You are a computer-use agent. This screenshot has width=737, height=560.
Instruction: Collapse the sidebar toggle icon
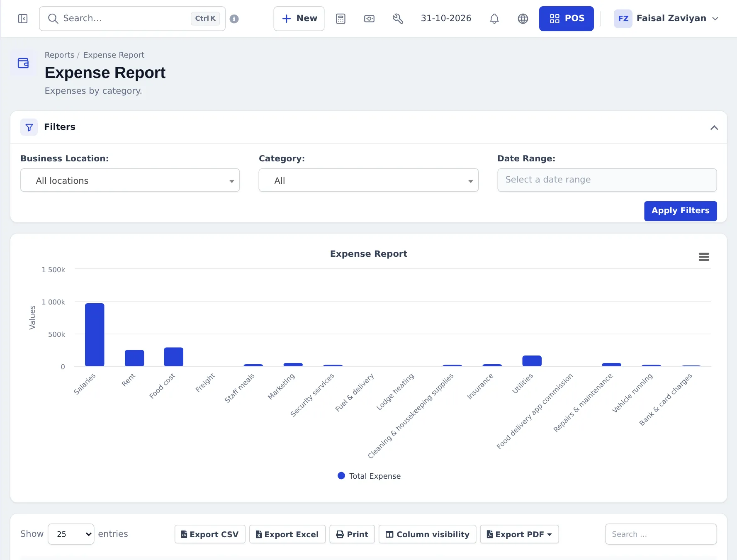pyautogui.click(x=23, y=19)
